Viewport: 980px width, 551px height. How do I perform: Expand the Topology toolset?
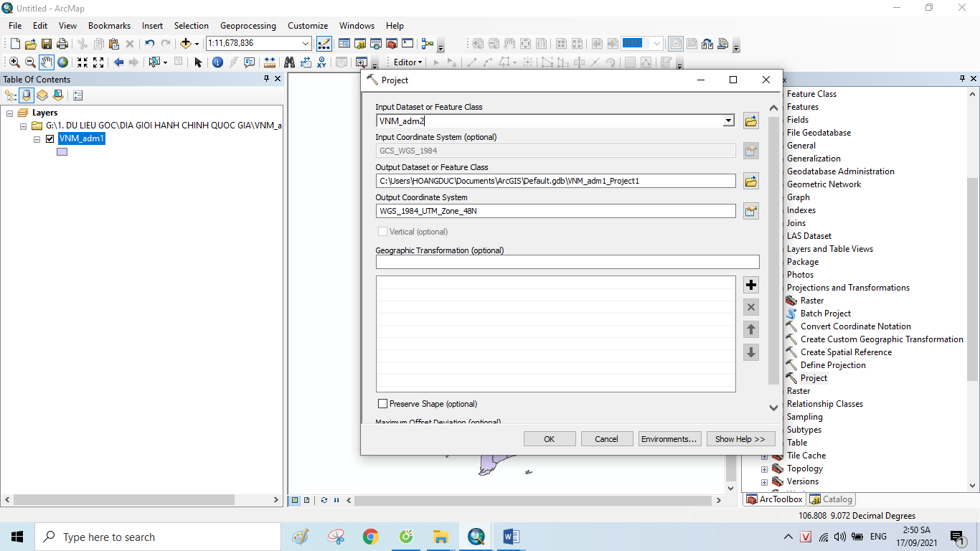[x=764, y=468]
